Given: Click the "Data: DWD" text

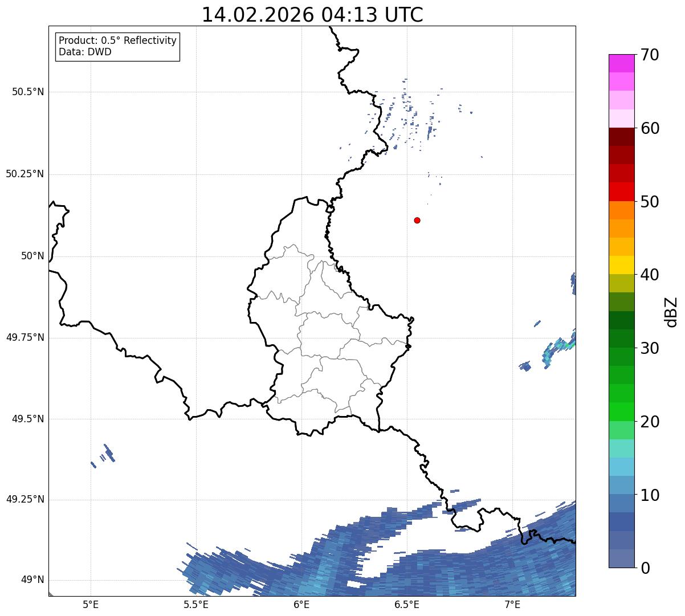Looking at the screenshot, I should (x=85, y=52).
